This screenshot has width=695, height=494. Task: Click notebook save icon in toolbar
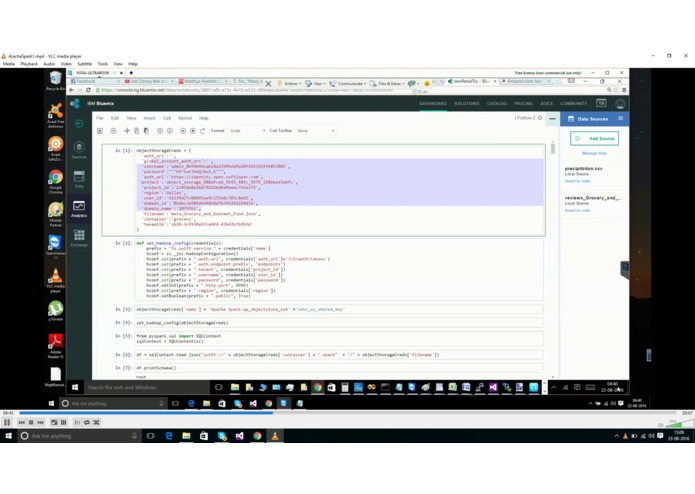coord(100,131)
